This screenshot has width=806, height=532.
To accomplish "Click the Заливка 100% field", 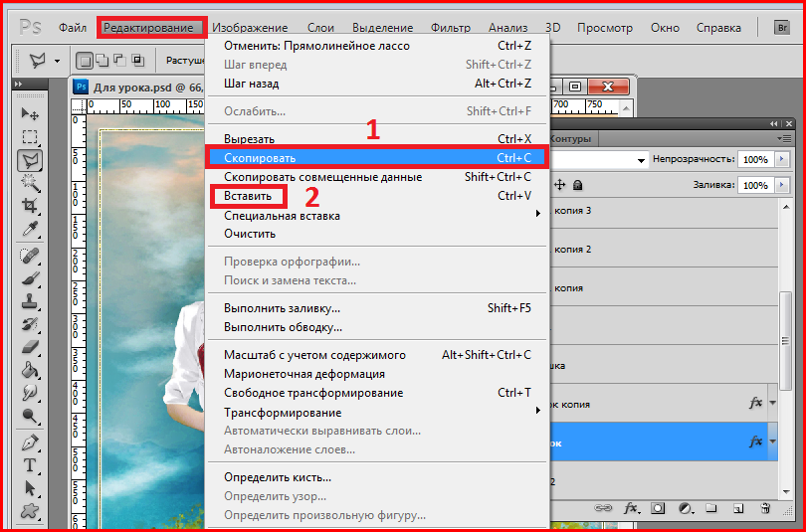I will click(x=755, y=185).
